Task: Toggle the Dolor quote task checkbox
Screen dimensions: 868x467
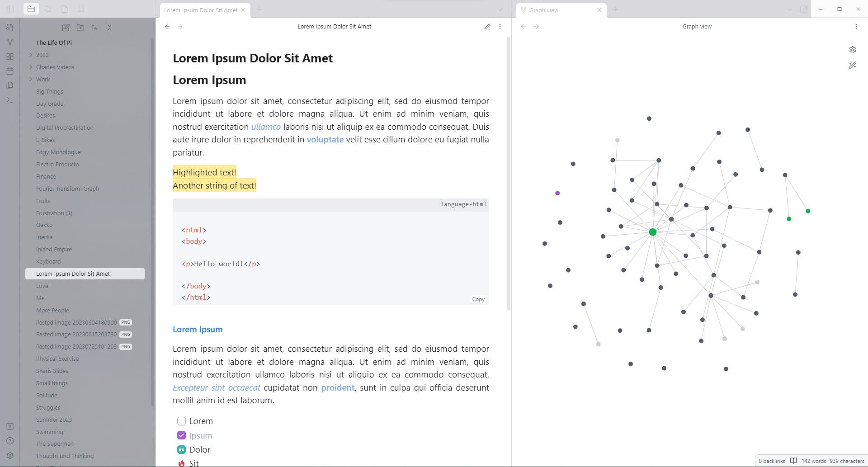Action: (x=181, y=449)
